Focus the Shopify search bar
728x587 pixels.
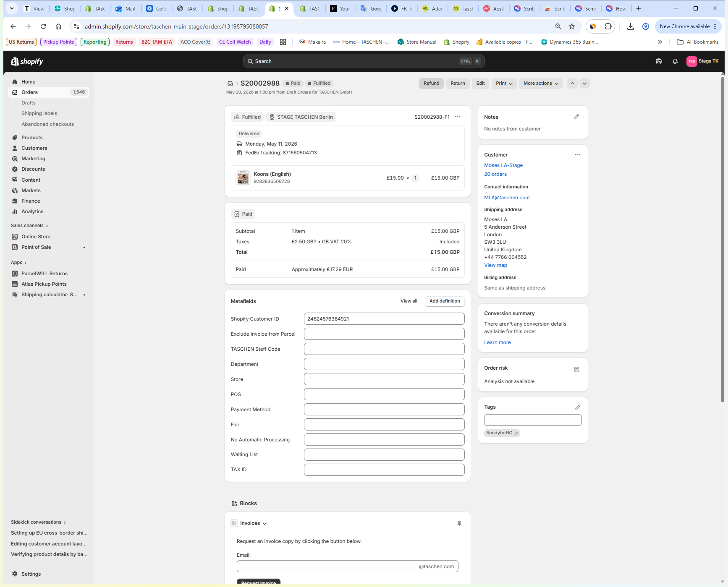click(x=364, y=61)
